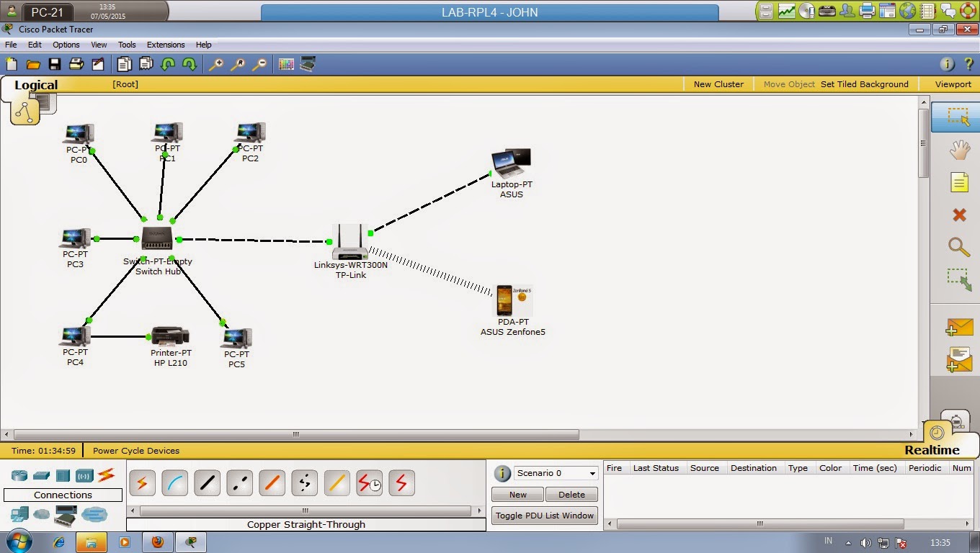Image resolution: width=980 pixels, height=553 pixels.
Task: Choose the Automatic connection lightning bolt
Action: click(142, 483)
